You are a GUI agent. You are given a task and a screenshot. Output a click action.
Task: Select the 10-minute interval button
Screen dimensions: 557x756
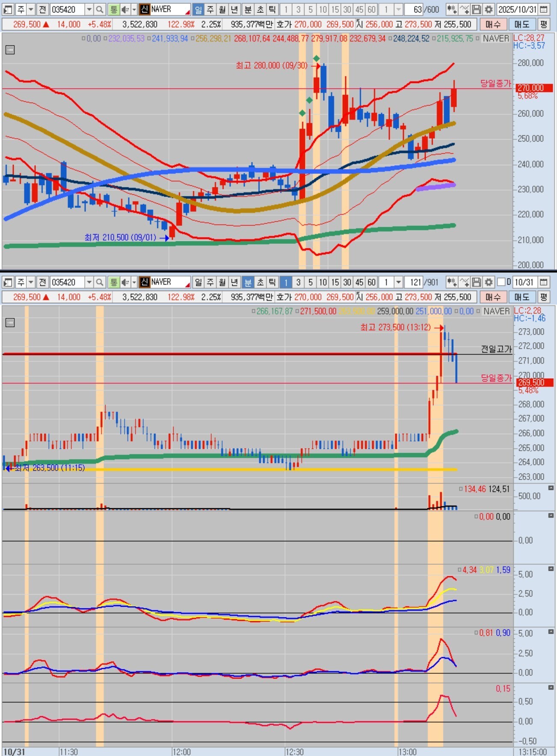click(323, 282)
